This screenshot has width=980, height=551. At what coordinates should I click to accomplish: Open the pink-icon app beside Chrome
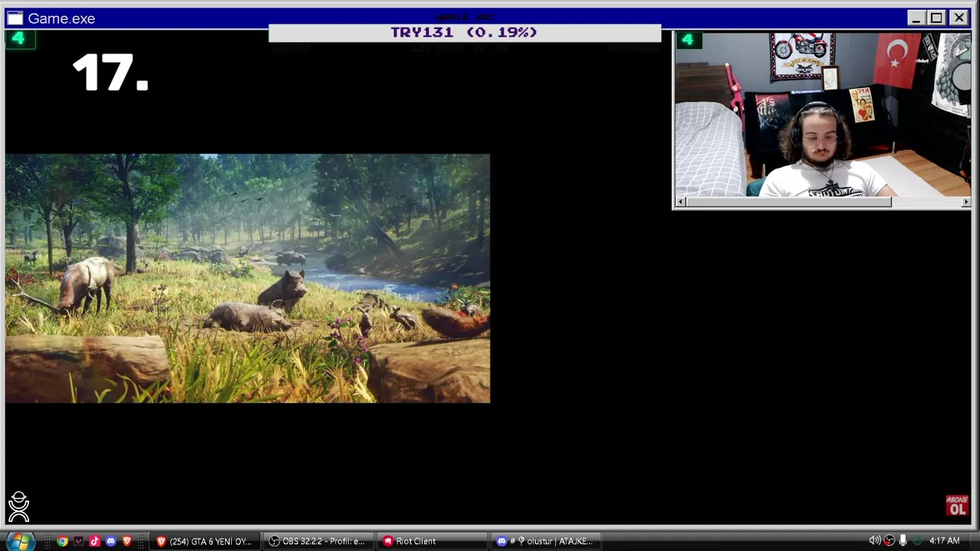tap(78, 541)
